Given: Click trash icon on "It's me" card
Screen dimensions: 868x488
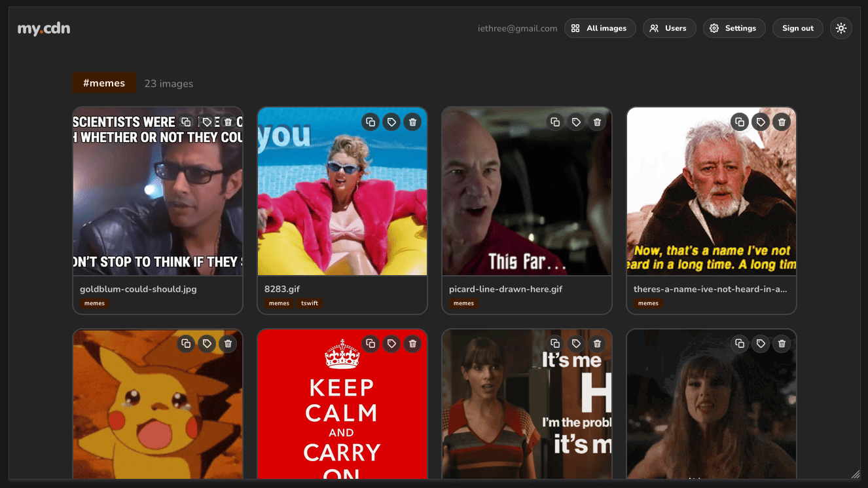Looking at the screenshot, I should [597, 343].
